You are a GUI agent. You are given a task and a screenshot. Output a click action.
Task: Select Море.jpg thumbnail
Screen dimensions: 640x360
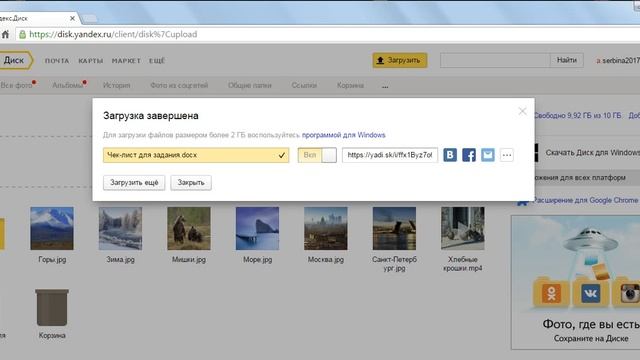point(258,228)
